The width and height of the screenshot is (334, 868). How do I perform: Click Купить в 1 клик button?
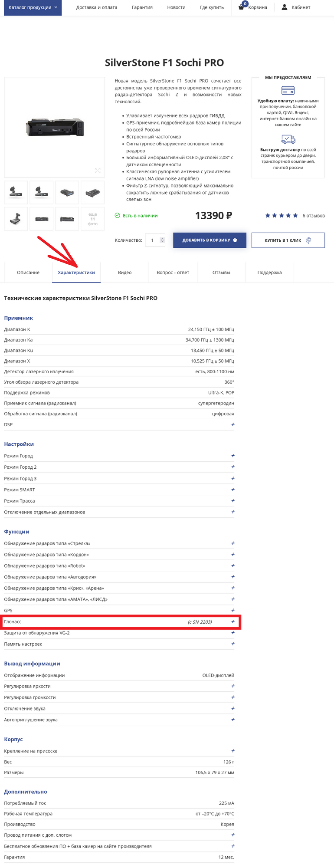pos(288,240)
